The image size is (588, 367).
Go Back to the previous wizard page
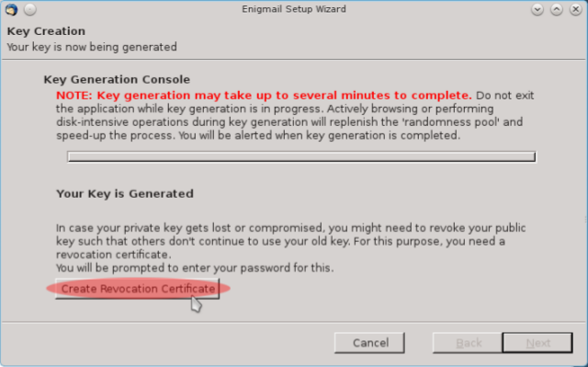[x=468, y=342]
